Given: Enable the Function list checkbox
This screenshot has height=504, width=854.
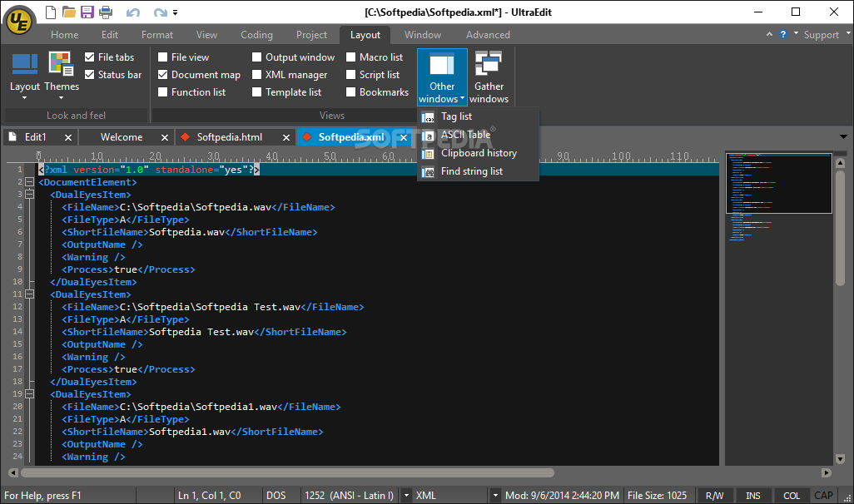Looking at the screenshot, I should click(162, 92).
